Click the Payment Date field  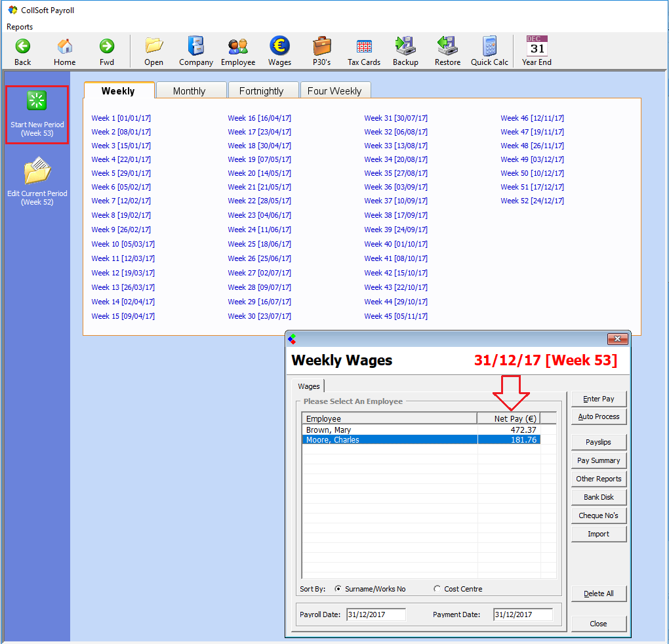point(523,614)
